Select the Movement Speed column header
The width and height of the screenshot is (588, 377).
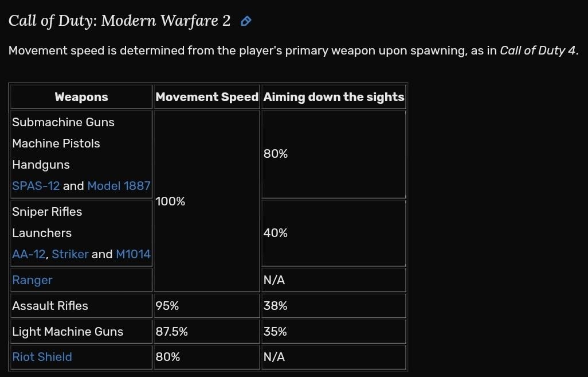[x=207, y=97]
